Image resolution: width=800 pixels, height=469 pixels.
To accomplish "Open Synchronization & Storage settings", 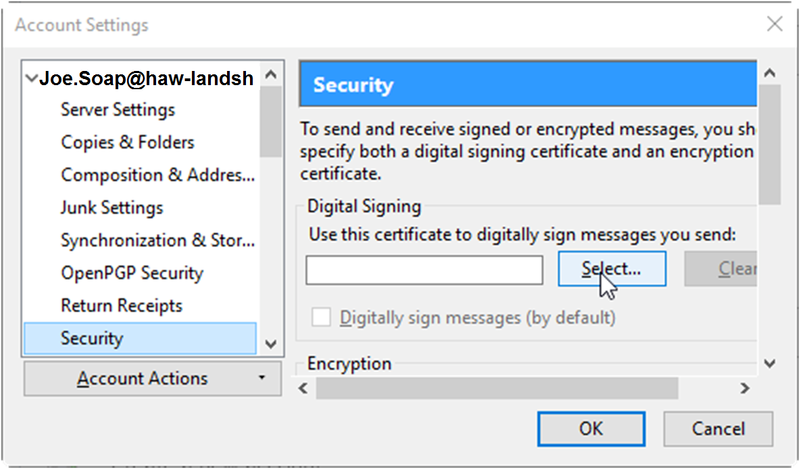I will (x=157, y=240).
